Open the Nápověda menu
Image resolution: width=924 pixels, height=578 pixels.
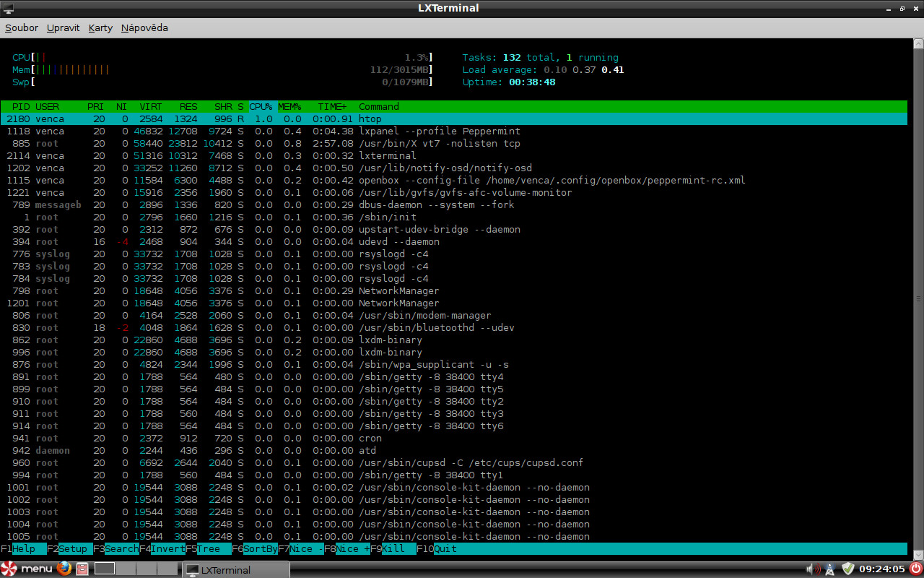tap(144, 28)
